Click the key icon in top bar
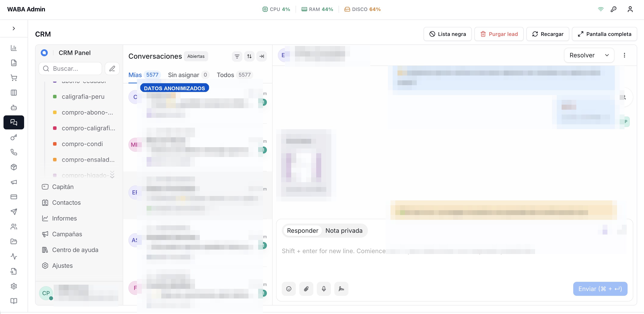 pos(614,9)
